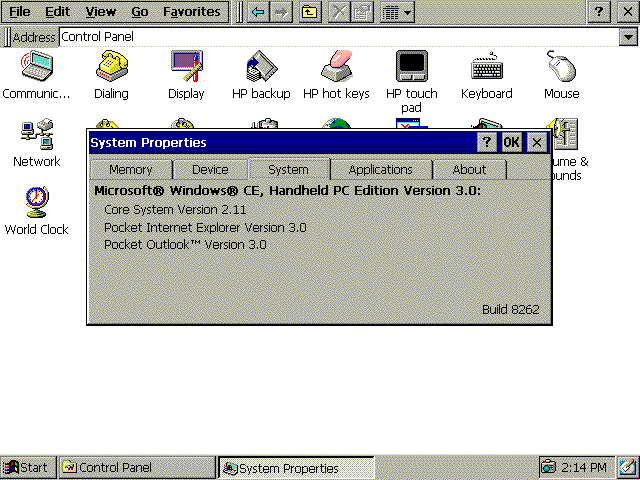Click the Address field showing Control Panel
The height and width of the screenshot is (480, 640).
click(x=339, y=37)
